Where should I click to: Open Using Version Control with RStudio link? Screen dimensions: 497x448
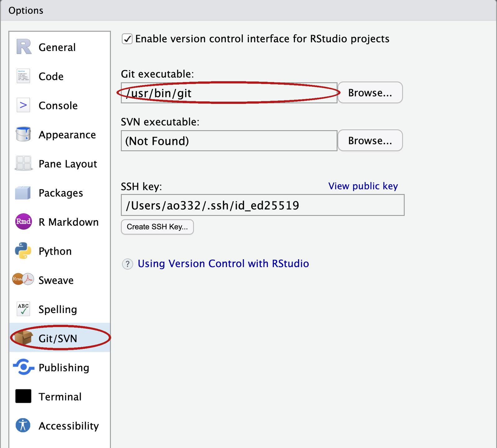coord(223,264)
